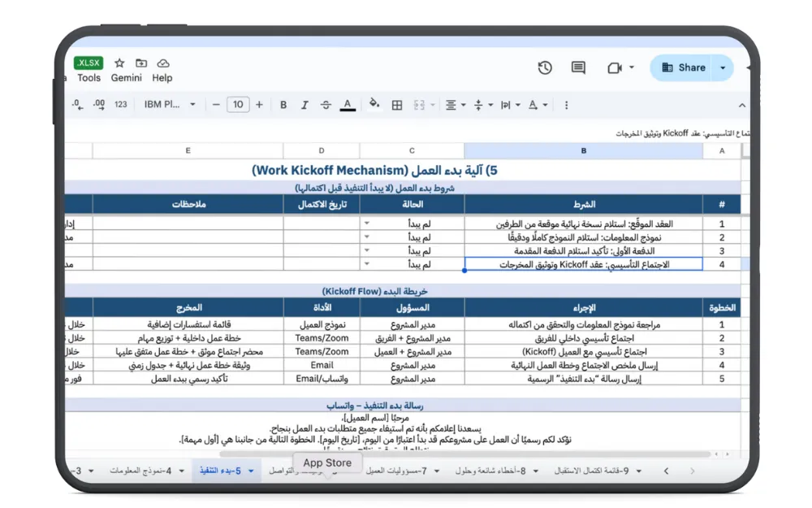The height and width of the screenshot is (508, 812).
Task: Toggle bold formatting
Action: (283, 105)
